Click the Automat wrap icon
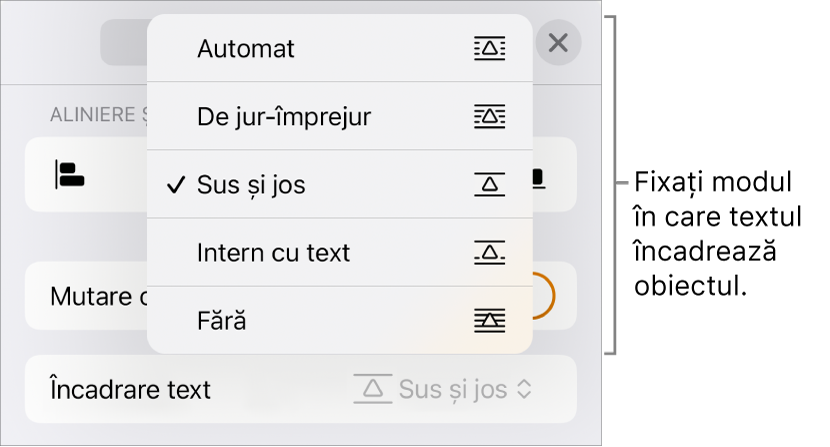The image size is (830, 447). [489, 48]
